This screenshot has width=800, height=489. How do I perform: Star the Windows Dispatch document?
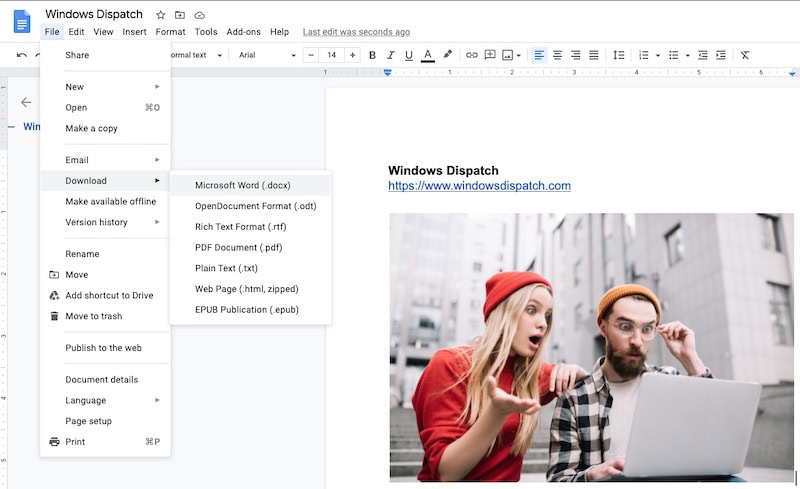(x=160, y=15)
